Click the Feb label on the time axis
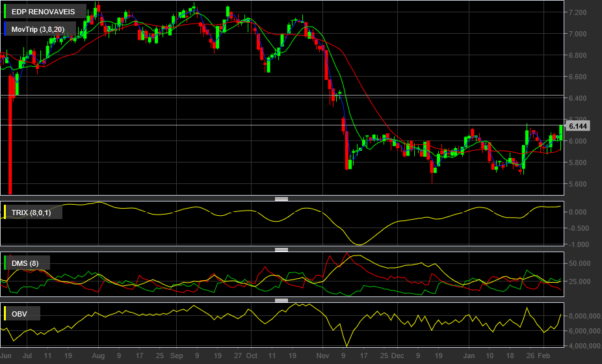 click(x=543, y=356)
